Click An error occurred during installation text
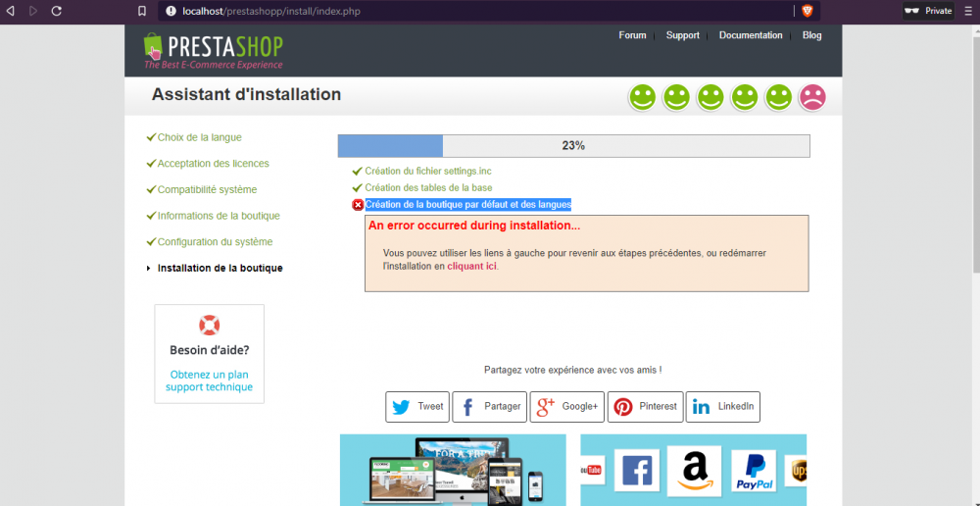The image size is (980, 506). pyautogui.click(x=474, y=226)
